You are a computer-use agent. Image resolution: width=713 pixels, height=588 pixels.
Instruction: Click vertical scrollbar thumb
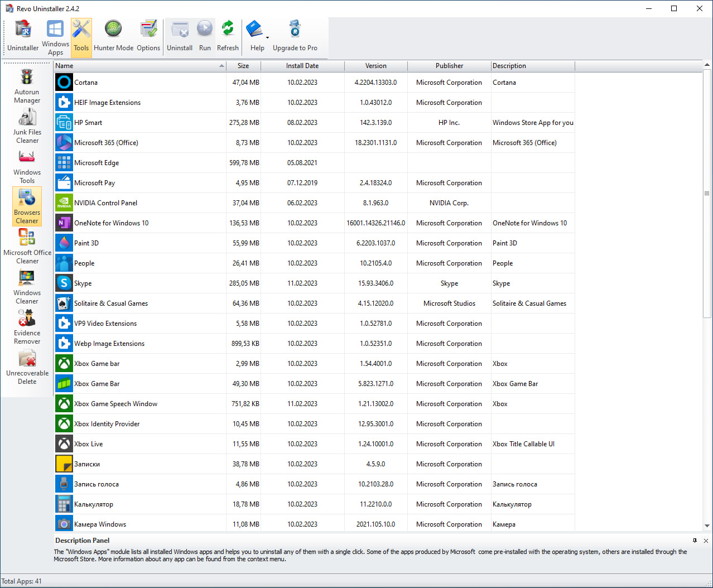pyautogui.click(x=707, y=193)
